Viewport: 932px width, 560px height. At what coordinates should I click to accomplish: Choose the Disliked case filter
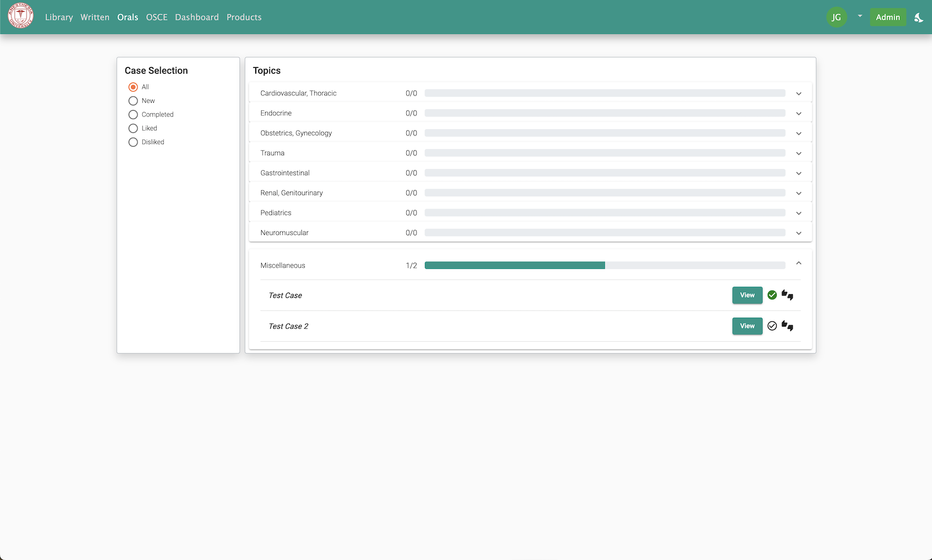(133, 142)
